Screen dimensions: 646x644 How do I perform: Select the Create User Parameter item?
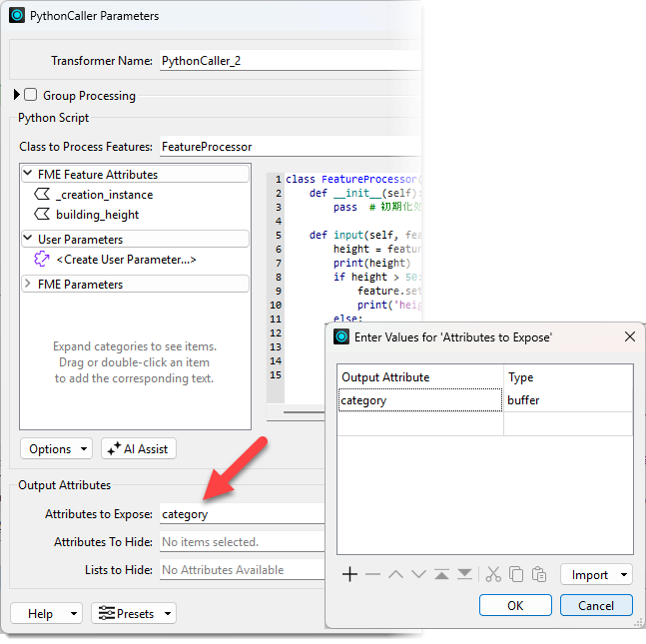126,260
